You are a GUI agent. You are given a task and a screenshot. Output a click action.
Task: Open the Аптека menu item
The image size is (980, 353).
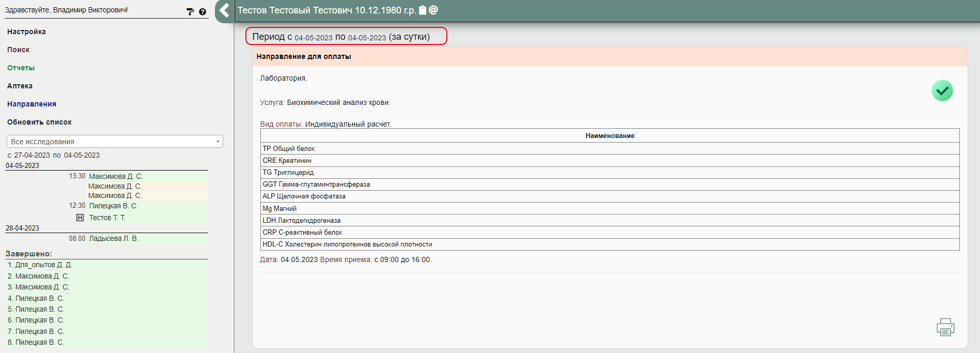(20, 86)
